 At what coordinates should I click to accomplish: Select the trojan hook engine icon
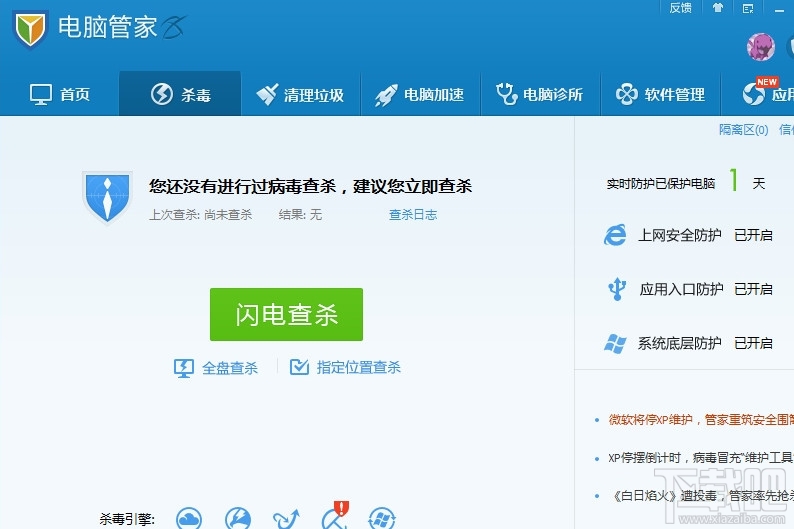pos(286,518)
